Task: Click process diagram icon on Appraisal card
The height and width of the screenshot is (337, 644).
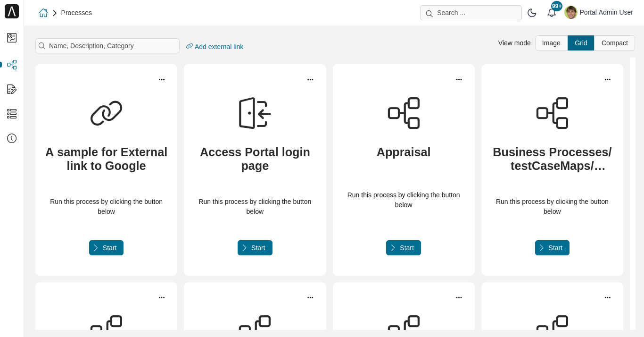Action: (404, 113)
